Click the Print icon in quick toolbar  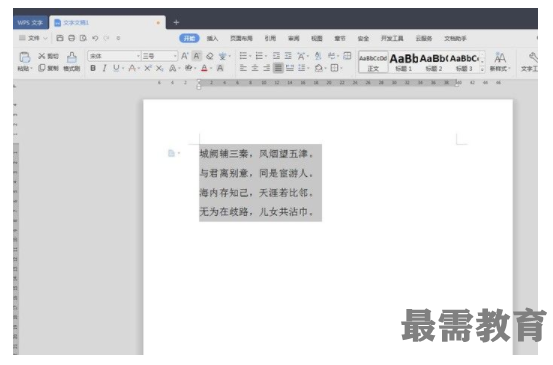71,38
